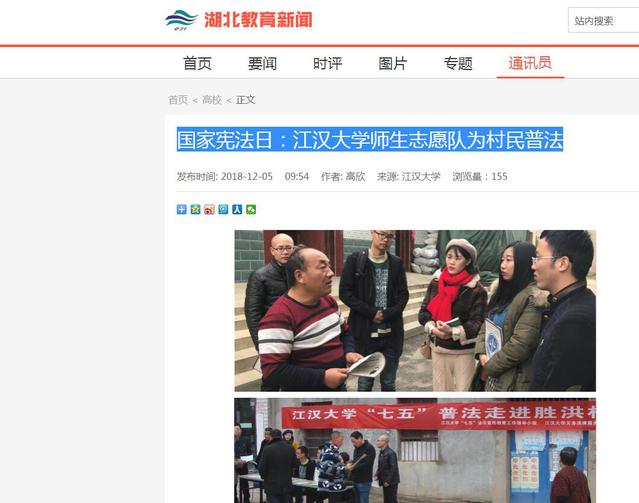Image resolution: width=639 pixels, height=503 pixels.
Task: Click the blue plus more-share icon
Action: click(182, 210)
